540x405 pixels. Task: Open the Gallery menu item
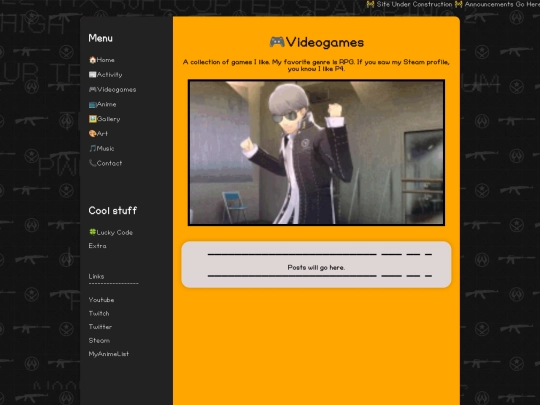(x=104, y=119)
